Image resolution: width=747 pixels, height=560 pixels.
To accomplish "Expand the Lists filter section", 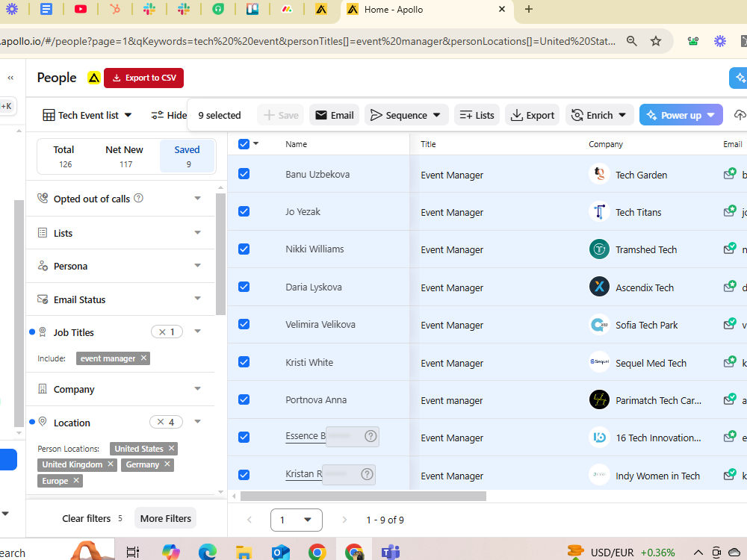I will click(198, 232).
